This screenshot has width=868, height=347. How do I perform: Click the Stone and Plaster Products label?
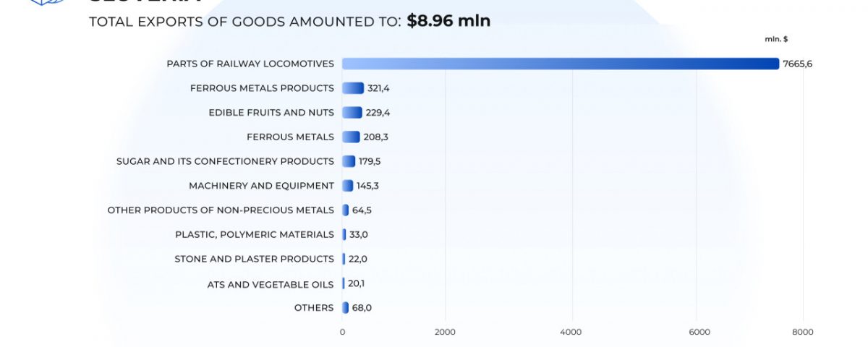click(254, 259)
